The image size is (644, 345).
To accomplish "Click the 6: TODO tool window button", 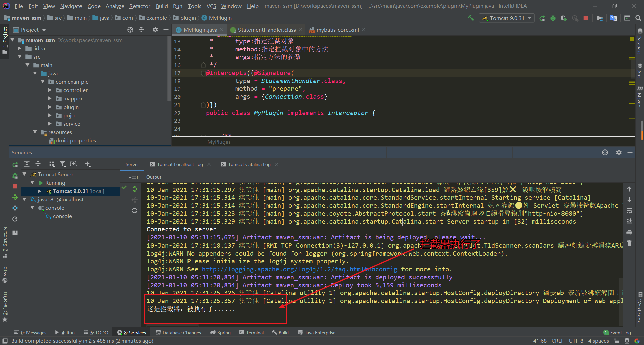I will pyautogui.click(x=96, y=333).
